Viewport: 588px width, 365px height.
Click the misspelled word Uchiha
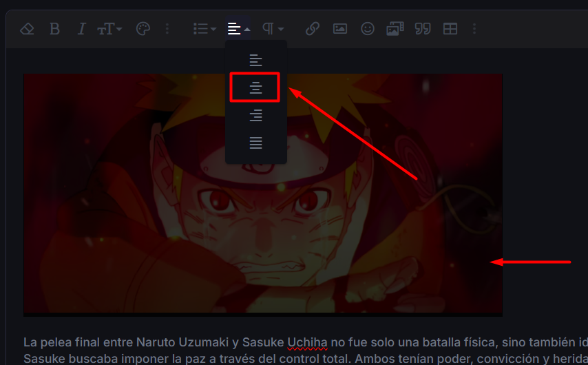(x=307, y=342)
